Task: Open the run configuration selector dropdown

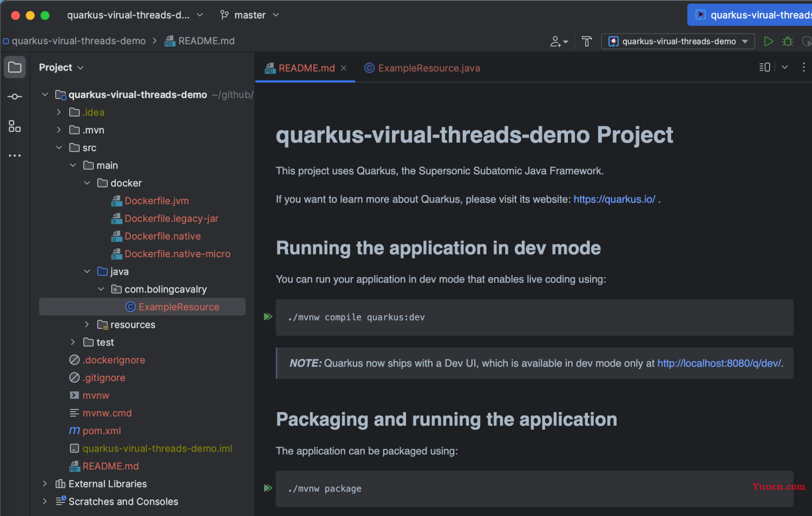Action: pos(678,41)
